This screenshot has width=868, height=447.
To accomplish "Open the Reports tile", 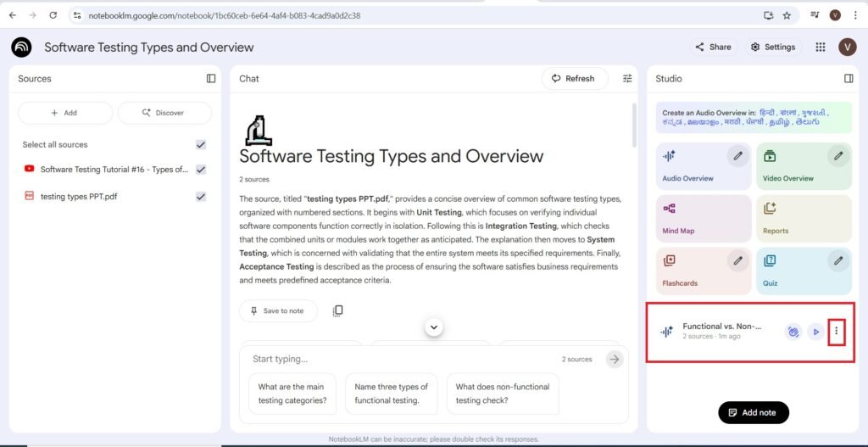I will point(803,218).
